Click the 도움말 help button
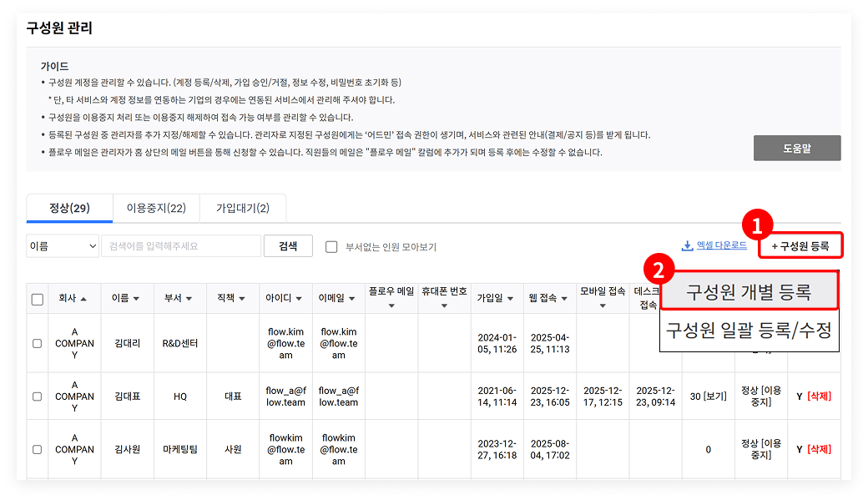Viewport: 868px width, 500px height. click(x=796, y=149)
